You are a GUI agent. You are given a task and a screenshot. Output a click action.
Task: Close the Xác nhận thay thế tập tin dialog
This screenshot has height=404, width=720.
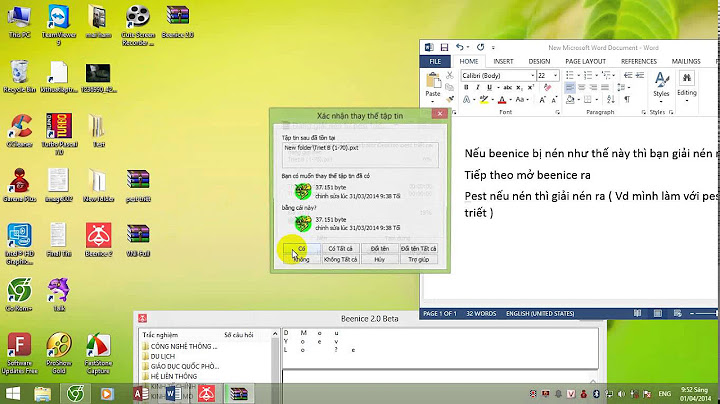pyautogui.click(x=439, y=113)
